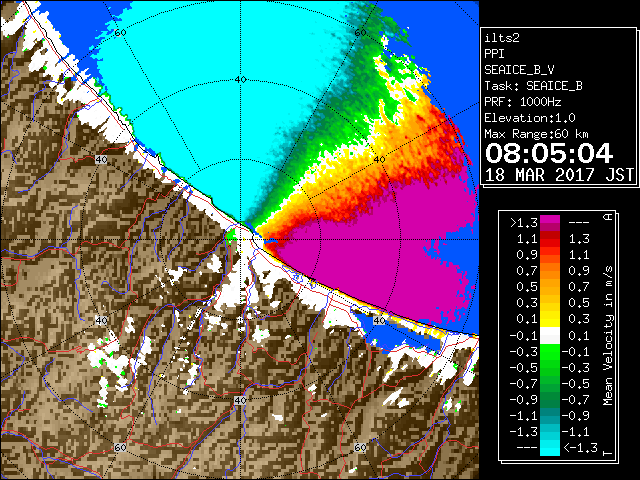Select the date '18 MAR 2017 JST'
640x480 pixels.
(x=559, y=175)
